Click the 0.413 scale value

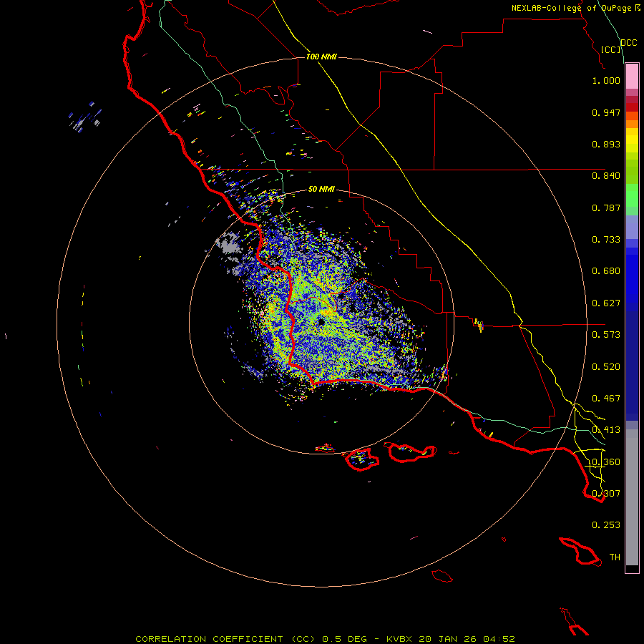[x=606, y=430]
